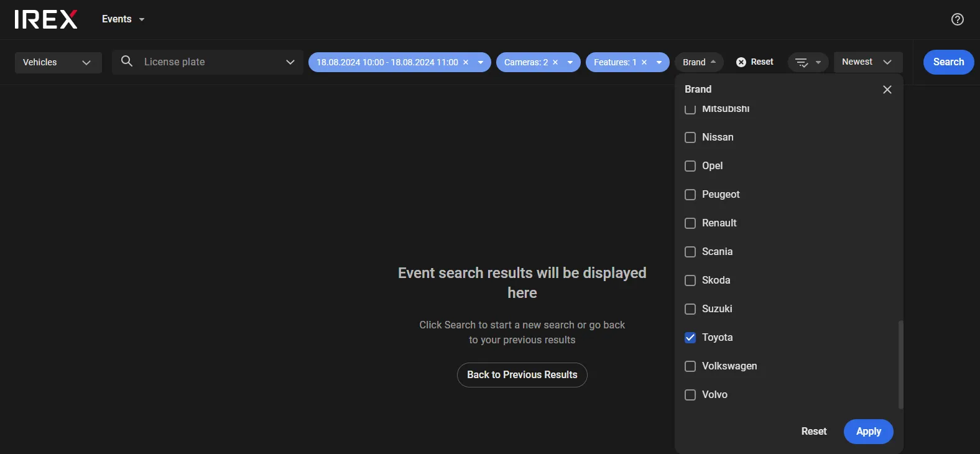980x454 pixels.
Task: Click the license plate search magnifier icon
Action: click(x=127, y=61)
